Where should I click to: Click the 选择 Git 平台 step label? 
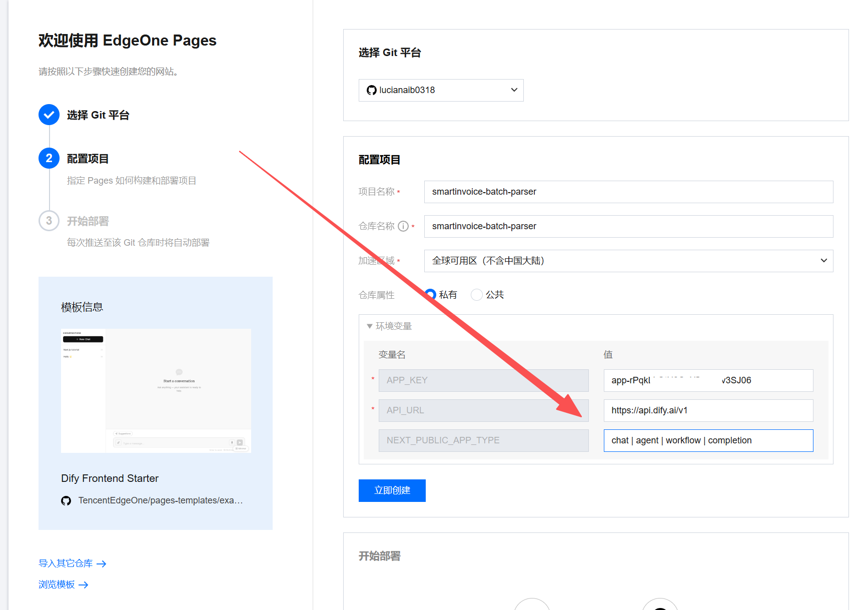98,115
